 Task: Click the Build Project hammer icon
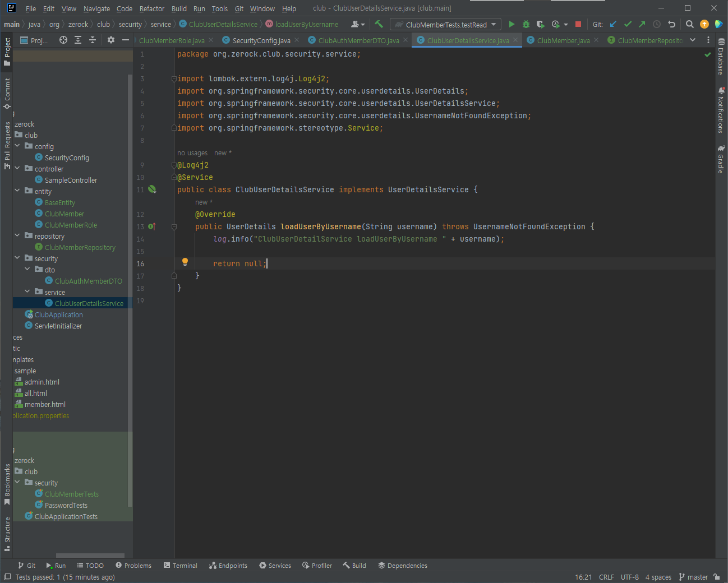click(379, 24)
